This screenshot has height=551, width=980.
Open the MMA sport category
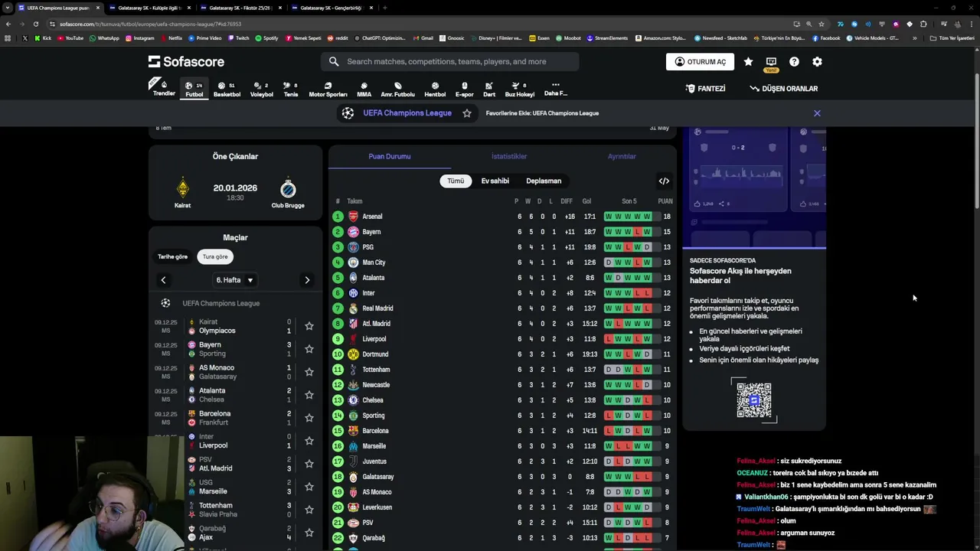pyautogui.click(x=364, y=89)
